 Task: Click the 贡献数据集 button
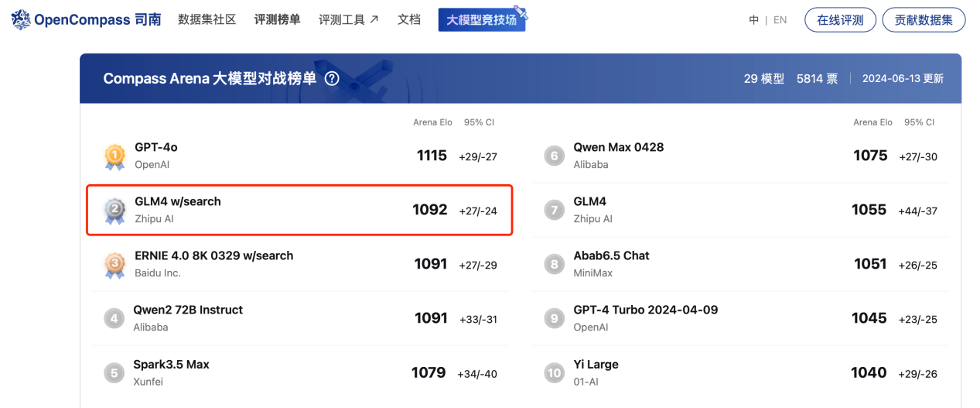924,20
